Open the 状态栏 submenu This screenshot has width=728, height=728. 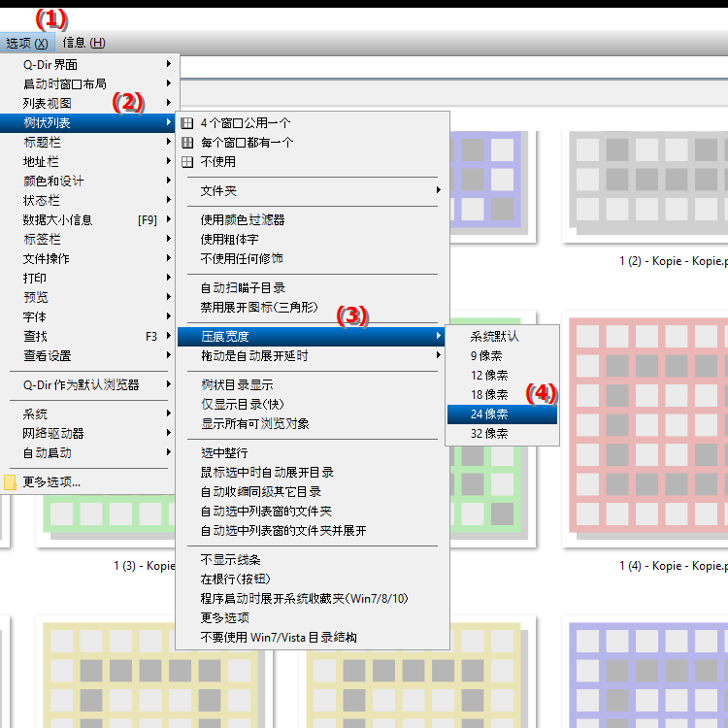coord(87,200)
